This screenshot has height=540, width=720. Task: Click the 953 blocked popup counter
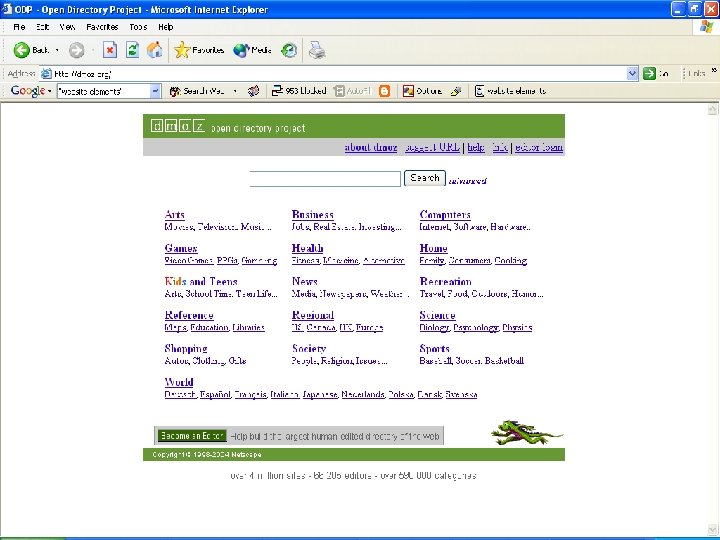tap(299, 91)
